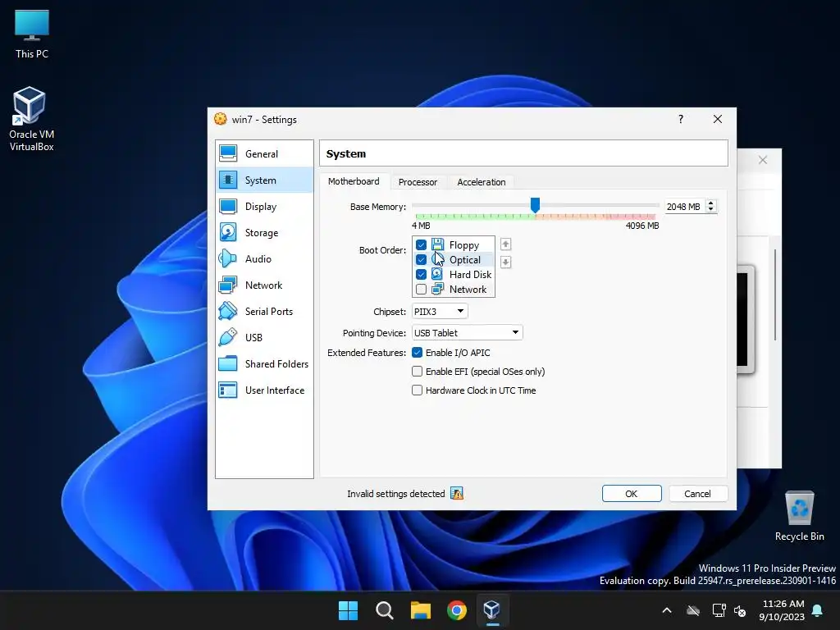Viewport: 840px width, 630px height.
Task: Click Cancel to discard changes
Action: pyautogui.click(x=697, y=493)
